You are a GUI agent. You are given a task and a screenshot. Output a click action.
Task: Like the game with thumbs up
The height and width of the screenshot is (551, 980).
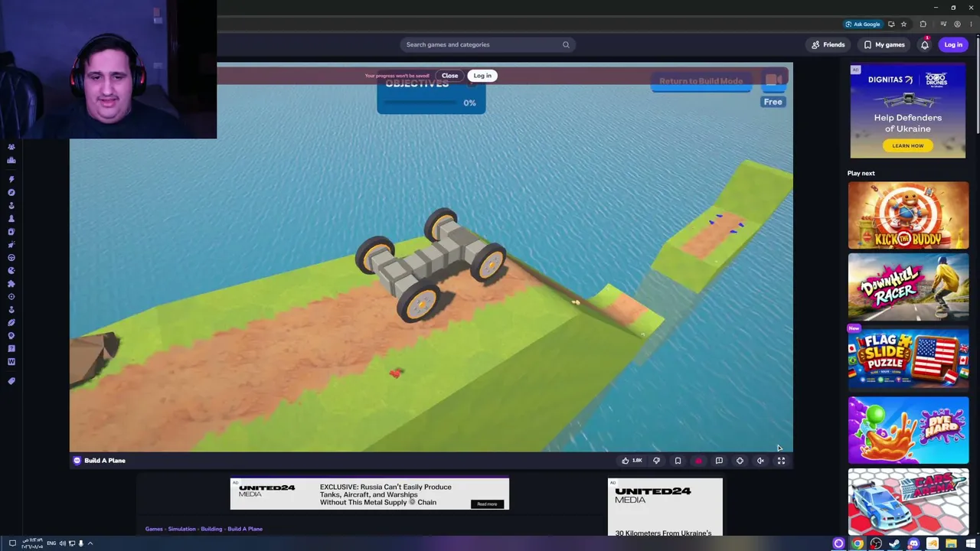[x=632, y=461]
